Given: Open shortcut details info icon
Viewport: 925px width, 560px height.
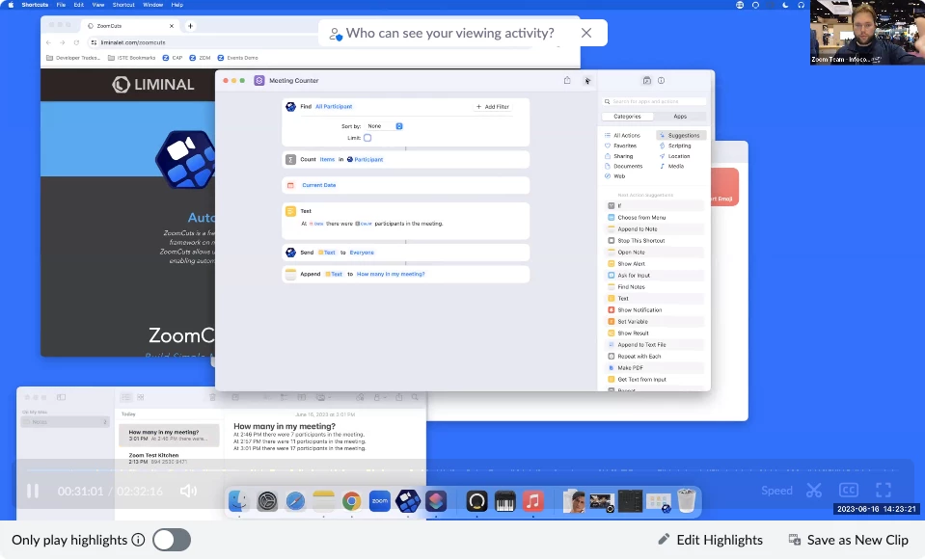Looking at the screenshot, I should click(x=662, y=80).
